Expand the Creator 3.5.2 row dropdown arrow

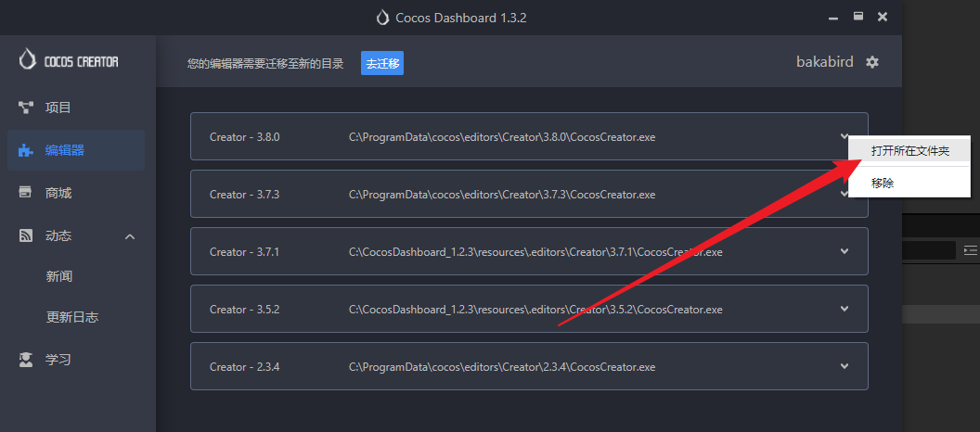[845, 309]
